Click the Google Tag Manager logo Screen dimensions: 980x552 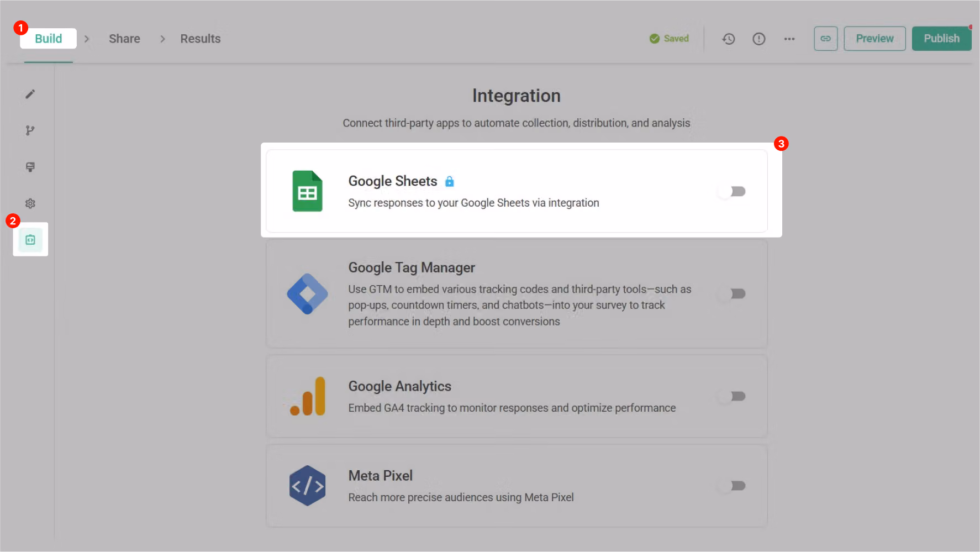click(307, 293)
